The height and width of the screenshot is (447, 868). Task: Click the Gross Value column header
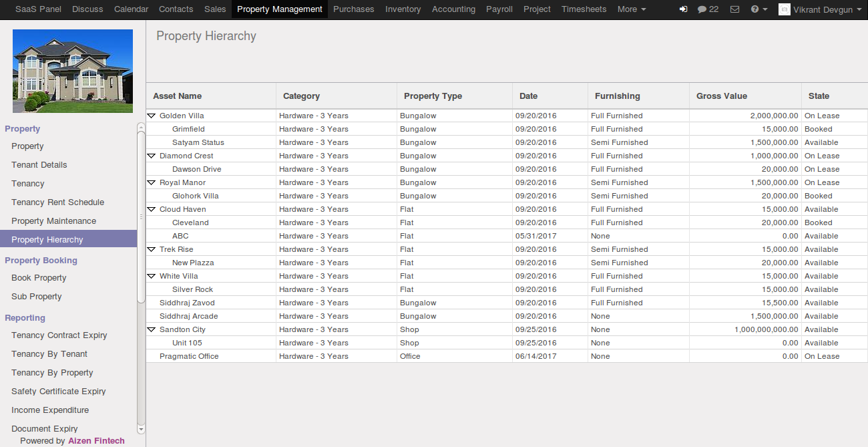[x=745, y=96]
